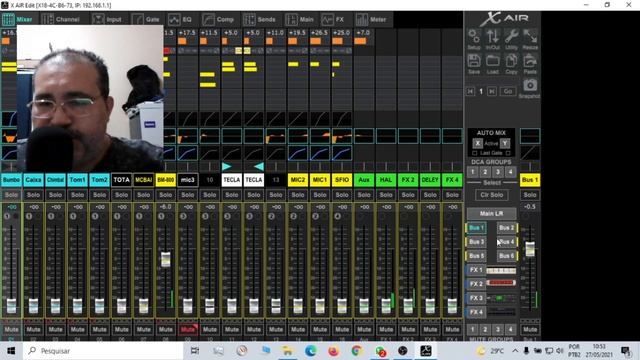Open the In/Out routing icon
The height and width of the screenshot is (360, 640).
pyautogui.click(x=493, y=39)
